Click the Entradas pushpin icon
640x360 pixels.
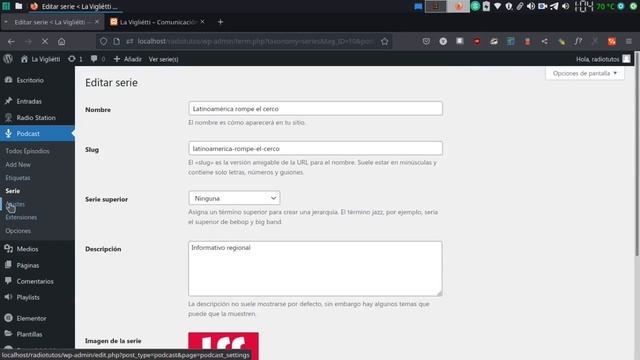pyautogui.click(x=8, y=101)
